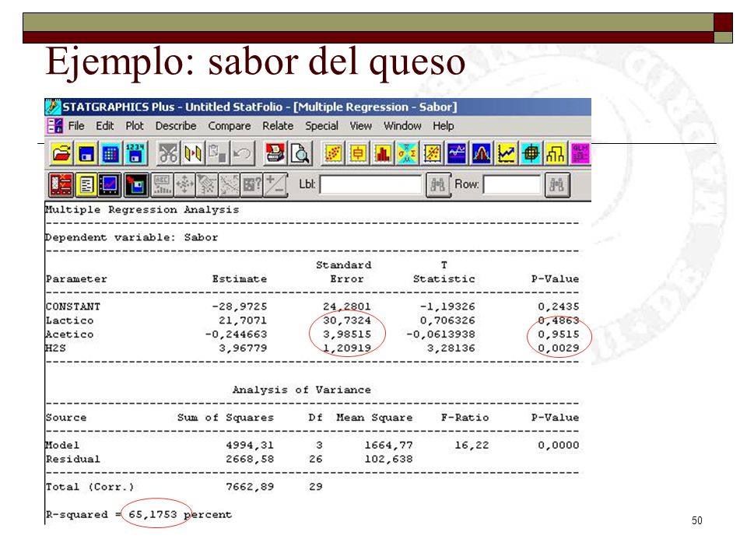Screen dimensions: 747x560
Task: Click the F-Ratio value 16,22
Action: coord(472,445)
